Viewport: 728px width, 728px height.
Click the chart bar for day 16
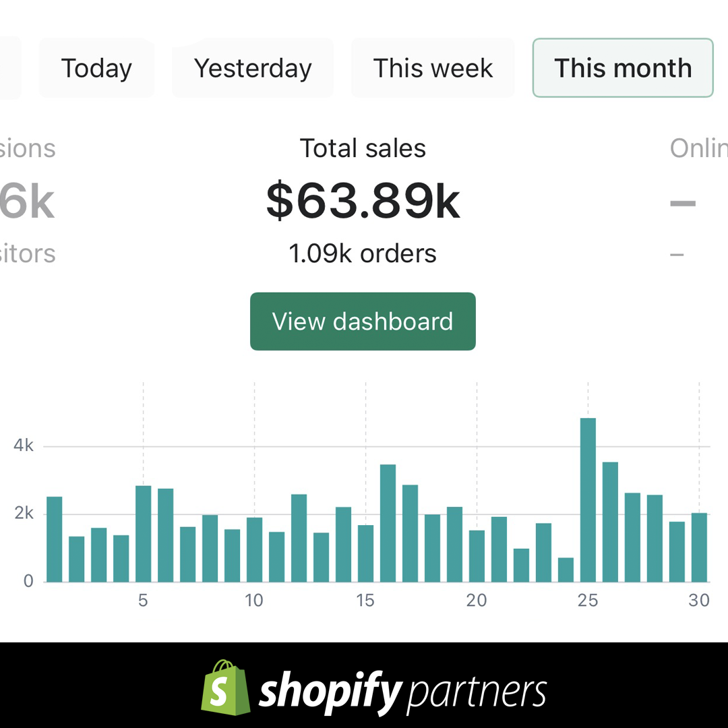point(388,523)
